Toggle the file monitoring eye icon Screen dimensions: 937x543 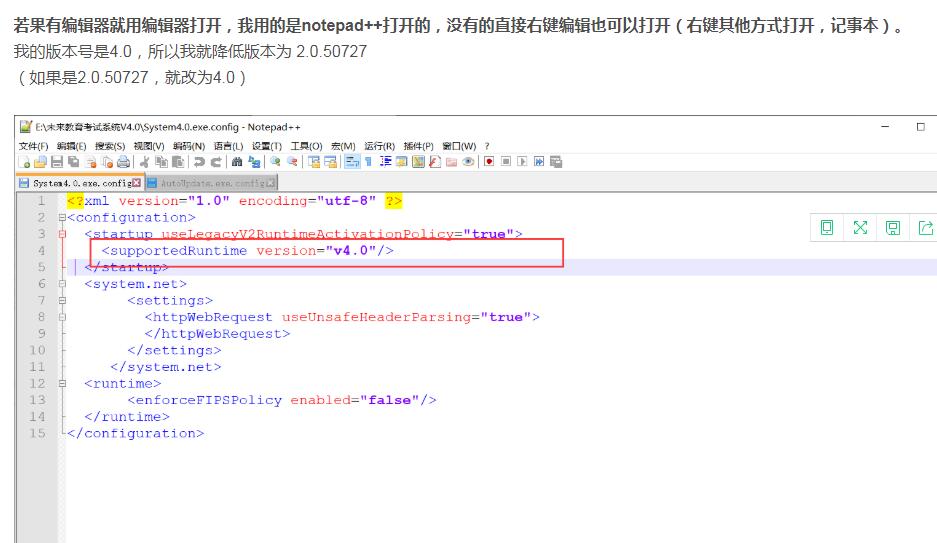468,162
